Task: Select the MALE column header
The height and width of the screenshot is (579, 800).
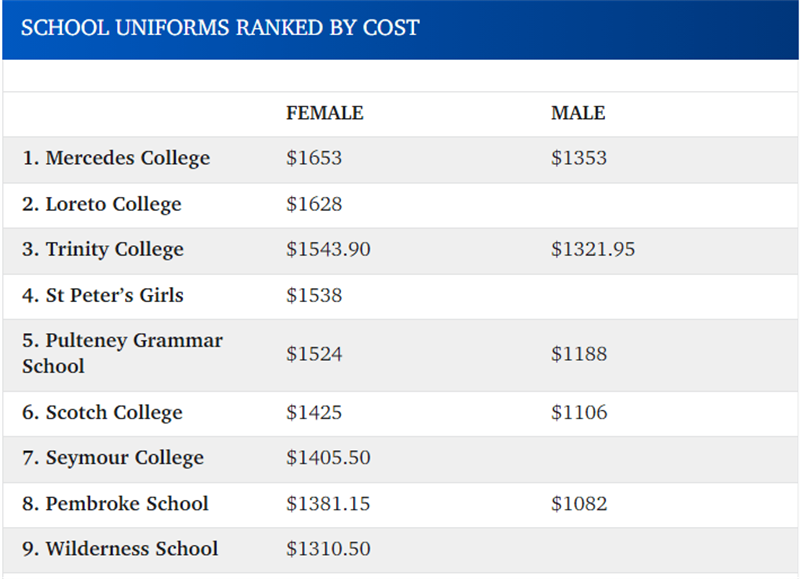Action: pos(578,113)
